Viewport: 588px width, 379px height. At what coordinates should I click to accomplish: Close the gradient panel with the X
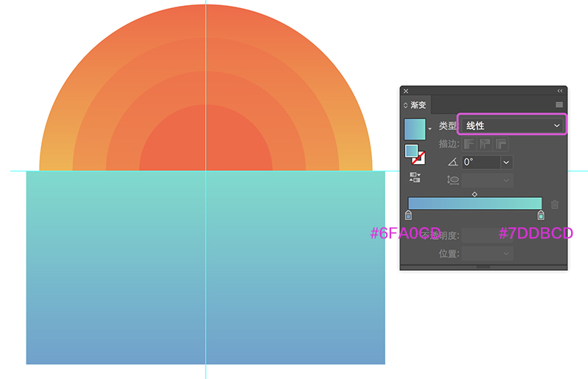tap(406, 91)
